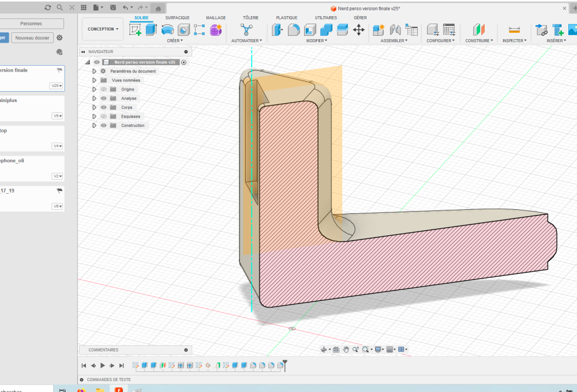This screenshot has height=392, width=577.
Task: Expand the Vues nommées node
Action: click(x=94, y=81)
